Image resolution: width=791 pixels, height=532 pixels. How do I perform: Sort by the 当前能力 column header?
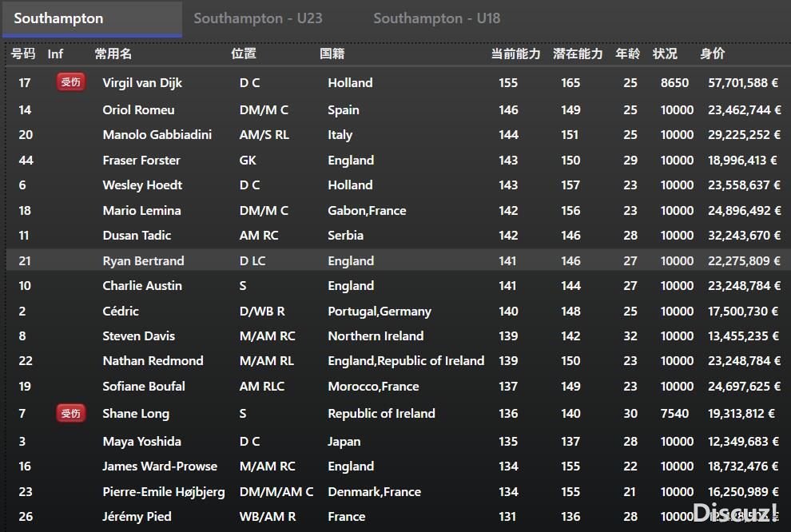click(x=515, y=54)
